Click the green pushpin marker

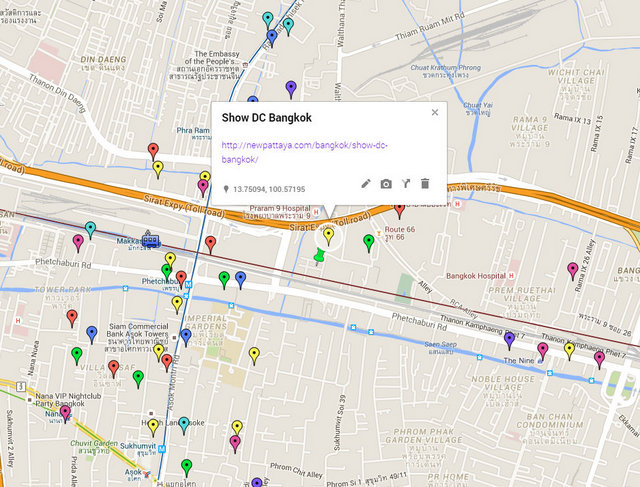click(319, 257)
